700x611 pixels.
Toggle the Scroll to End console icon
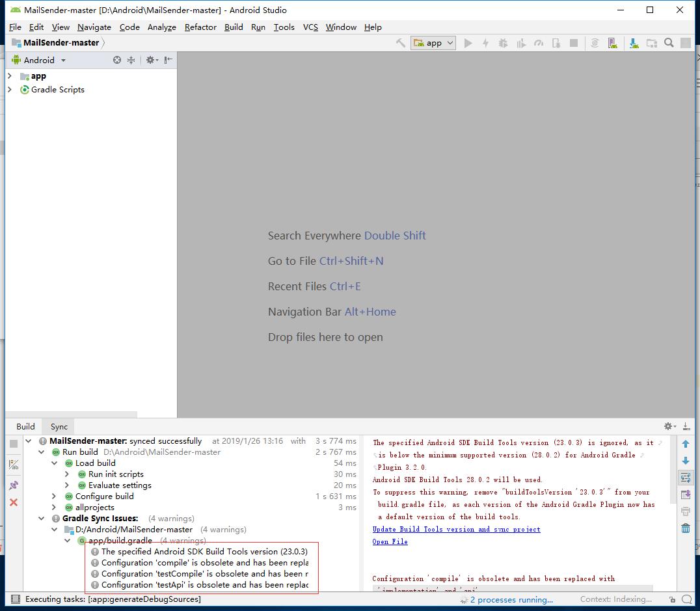coord(686,495)
